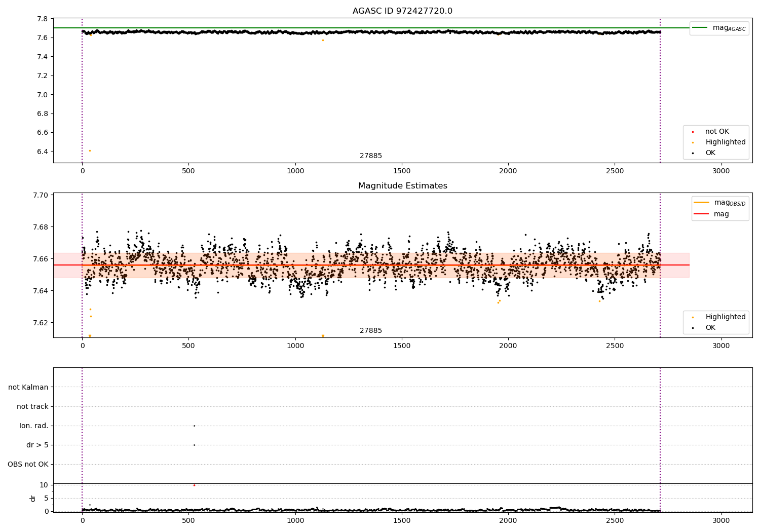Click the black dot on the Ion. rad. row

[x=194, y=426]
